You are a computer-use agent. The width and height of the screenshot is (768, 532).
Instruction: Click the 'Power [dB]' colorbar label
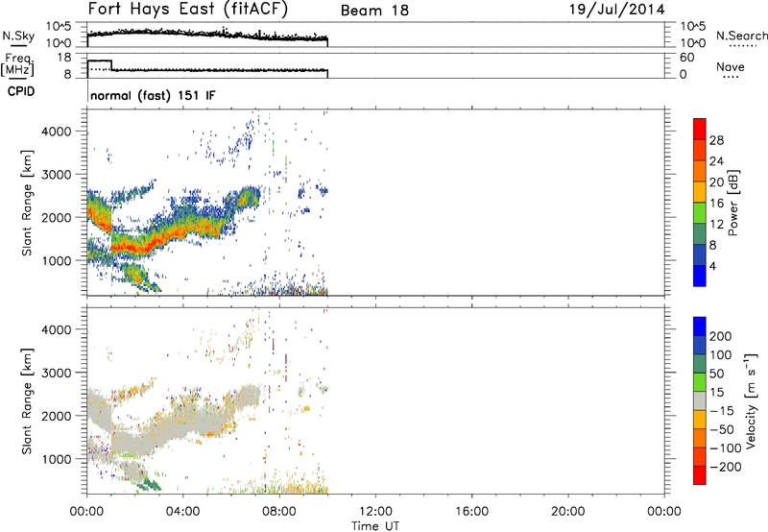click(732, 203)
